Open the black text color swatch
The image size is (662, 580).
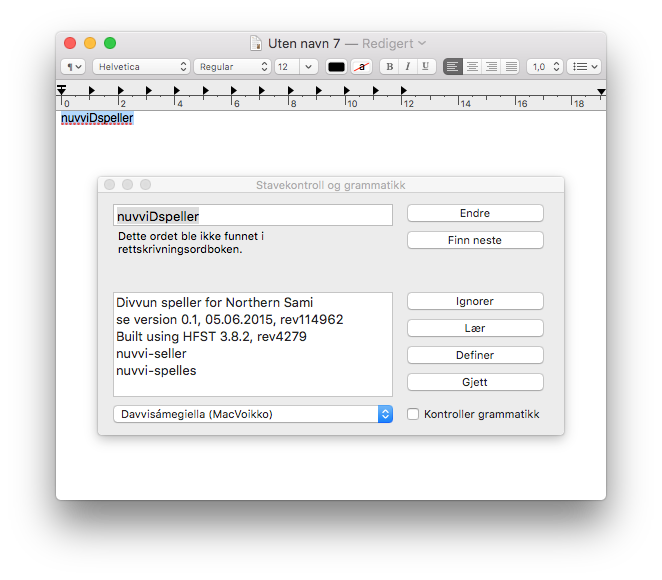[336, 67]
